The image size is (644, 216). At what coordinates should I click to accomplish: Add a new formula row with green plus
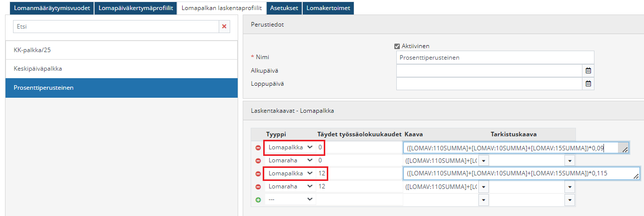[258, 199]
